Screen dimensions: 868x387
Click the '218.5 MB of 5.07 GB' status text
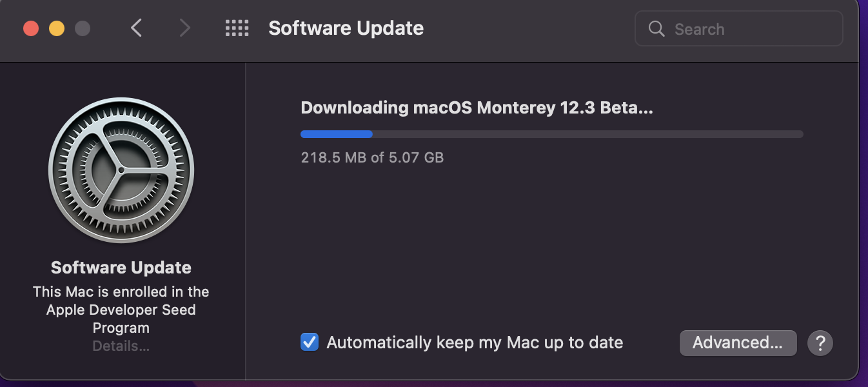click(372, 157)
